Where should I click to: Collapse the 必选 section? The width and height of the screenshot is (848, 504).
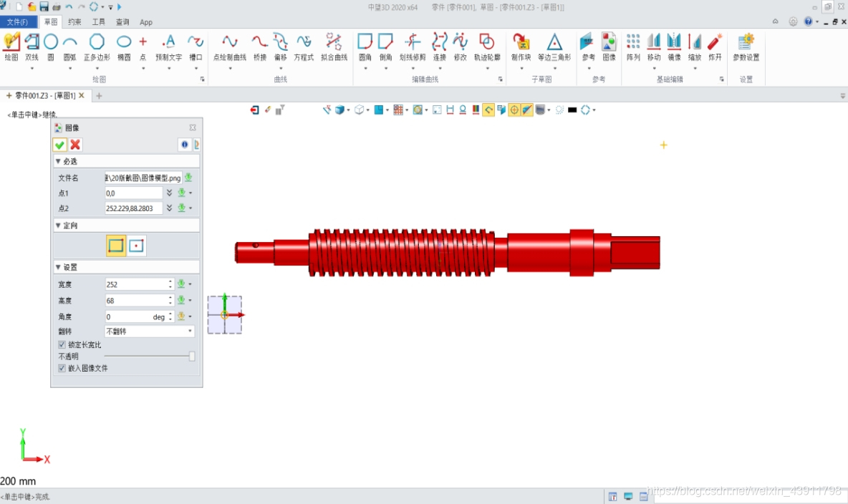click(58, 161)
